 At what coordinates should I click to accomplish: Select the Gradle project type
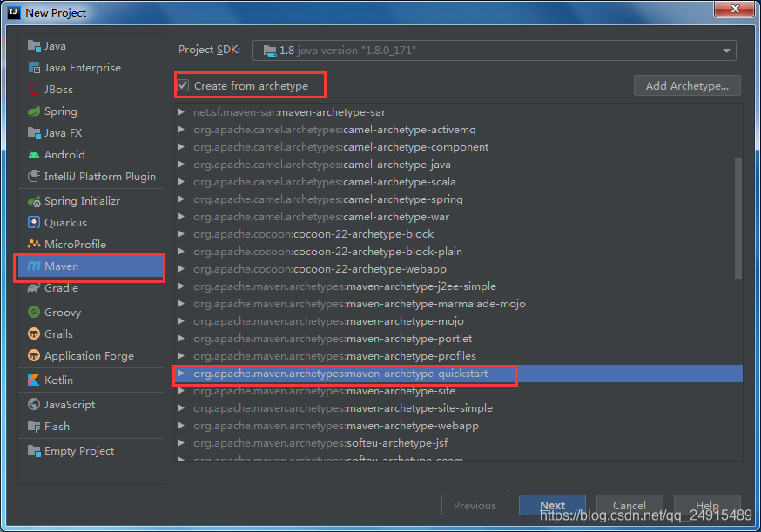coord(91,288)
